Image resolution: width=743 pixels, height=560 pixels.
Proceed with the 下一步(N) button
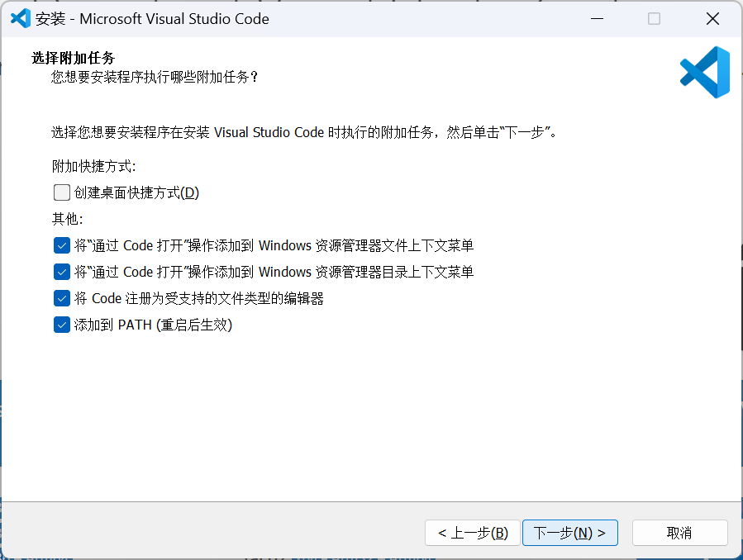(570, 533)
